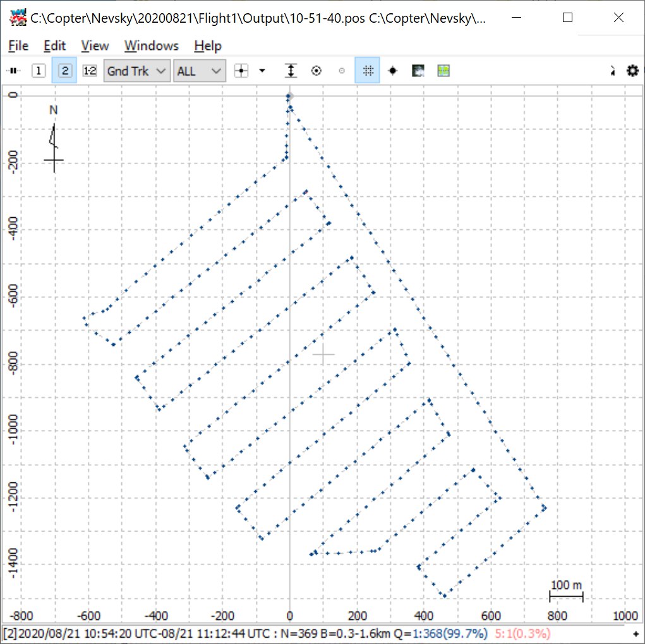
Task: Open plot options with the gear icon
Action: (x=632, y=71)
